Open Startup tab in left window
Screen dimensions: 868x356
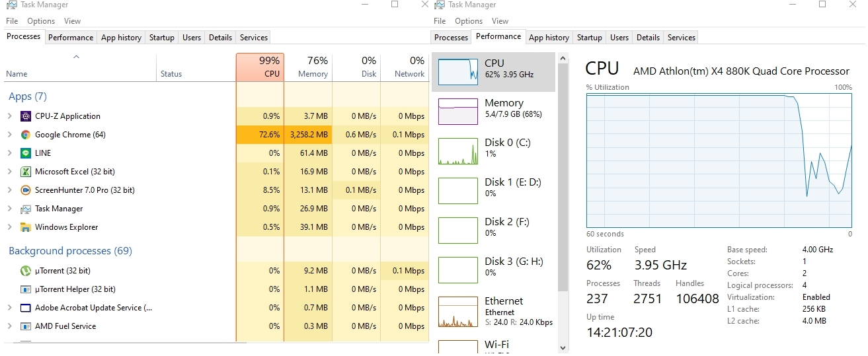point(162,38)
